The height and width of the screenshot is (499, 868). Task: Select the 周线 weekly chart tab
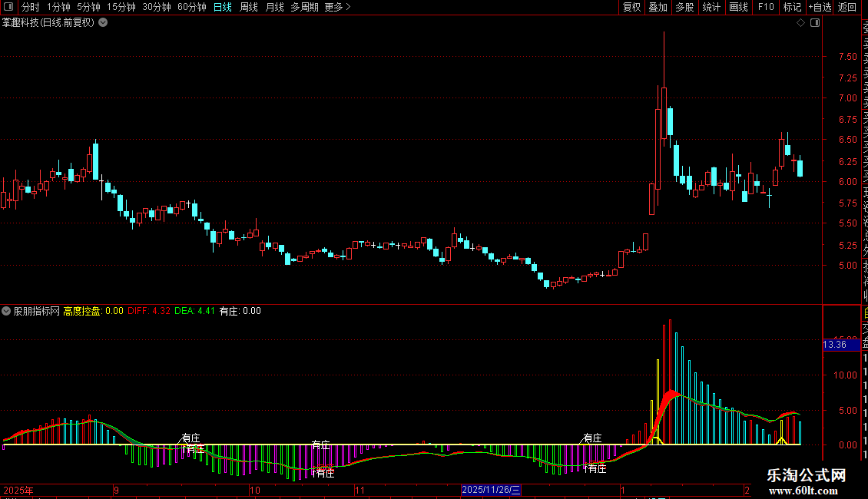(249, 7)
